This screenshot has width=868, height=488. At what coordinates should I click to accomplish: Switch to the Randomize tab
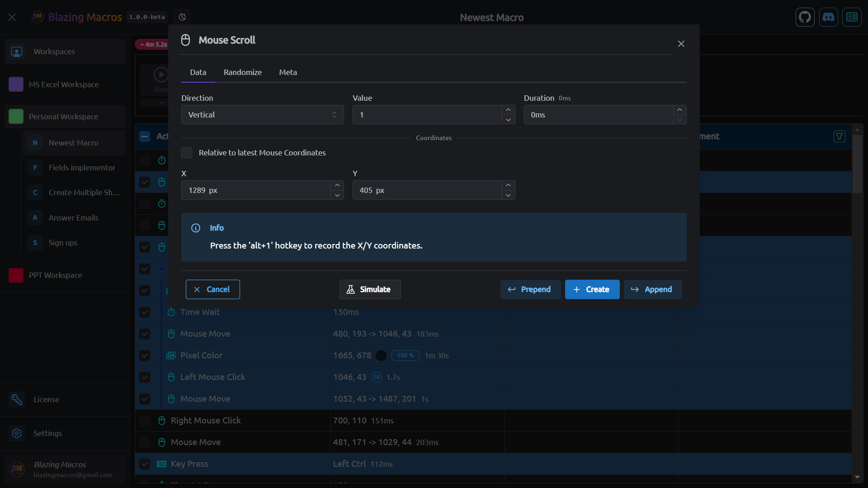(243, 72)
